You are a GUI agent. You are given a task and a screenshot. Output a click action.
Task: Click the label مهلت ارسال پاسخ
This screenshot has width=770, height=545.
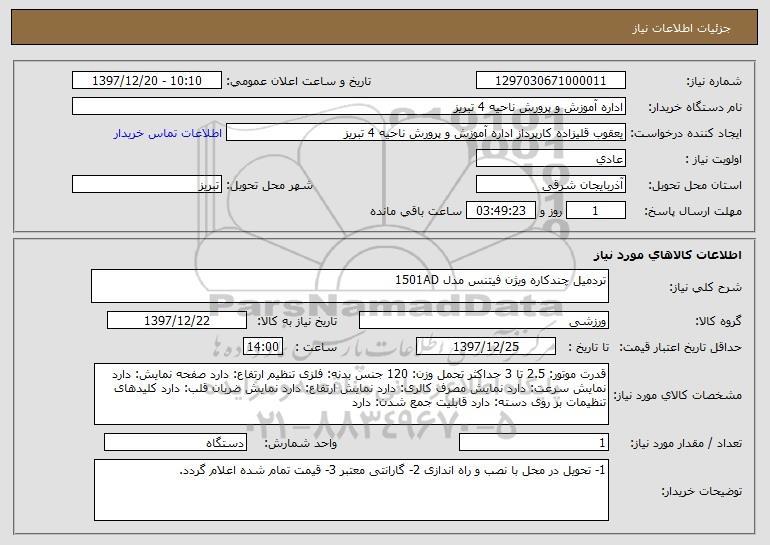(x=693, y=211)
